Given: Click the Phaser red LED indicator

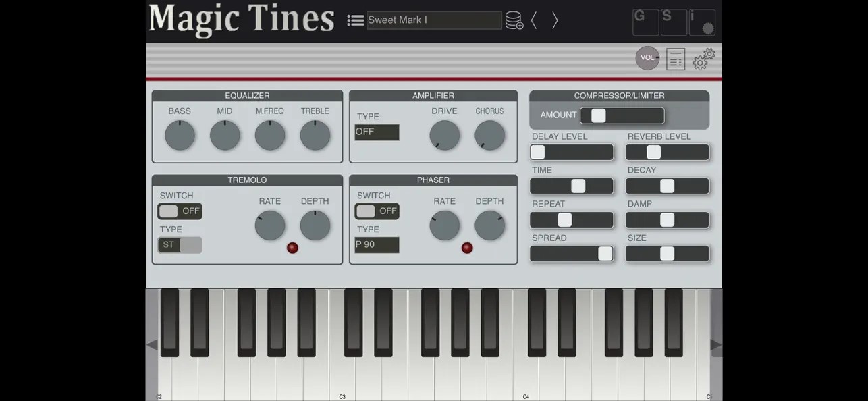Looking at the screenshot, I should pyautogui.click(x=467, y=248).
